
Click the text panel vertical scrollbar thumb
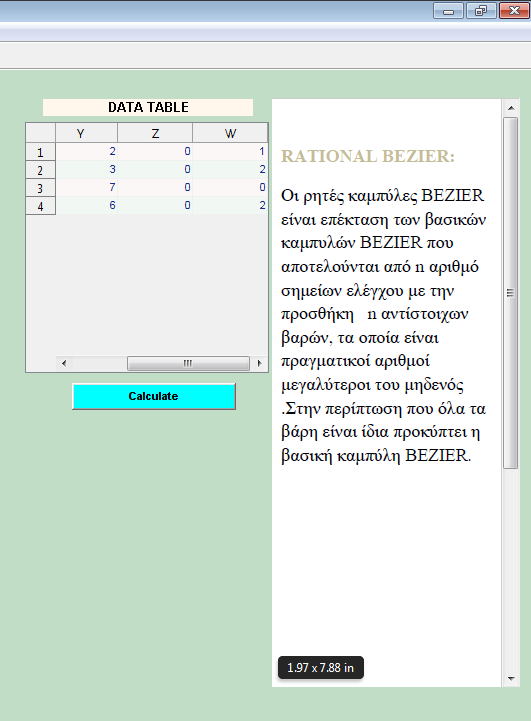pyautogui.click(x=511, y=293)
